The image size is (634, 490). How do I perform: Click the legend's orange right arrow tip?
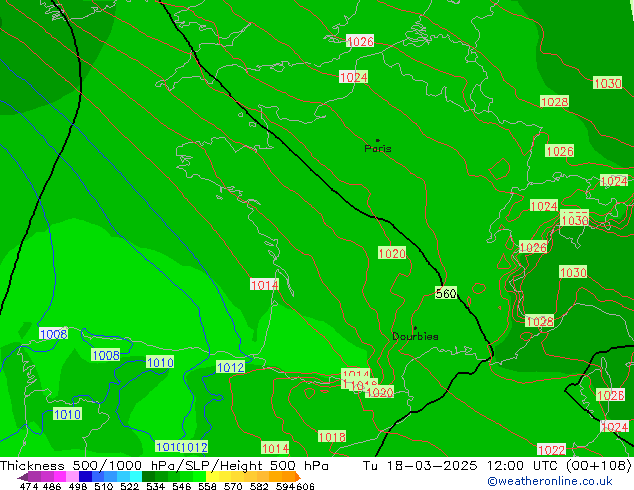(298, 477)
